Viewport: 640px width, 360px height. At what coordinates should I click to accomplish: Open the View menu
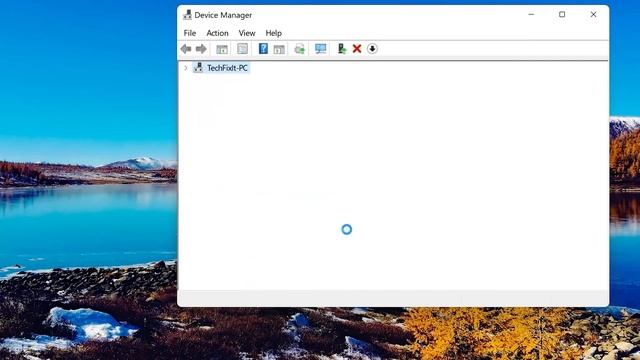pyautogui.click(x=247, y=33)
